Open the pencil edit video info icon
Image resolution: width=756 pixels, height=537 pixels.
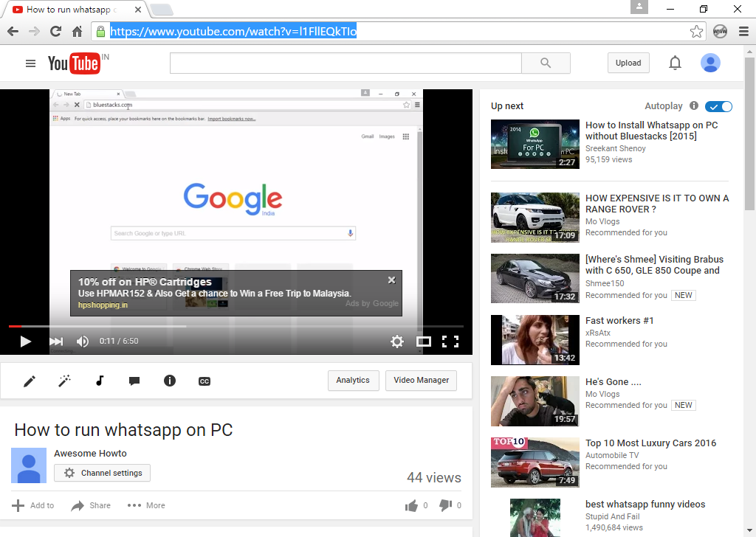pyautogui.click(x=30, y=381)
